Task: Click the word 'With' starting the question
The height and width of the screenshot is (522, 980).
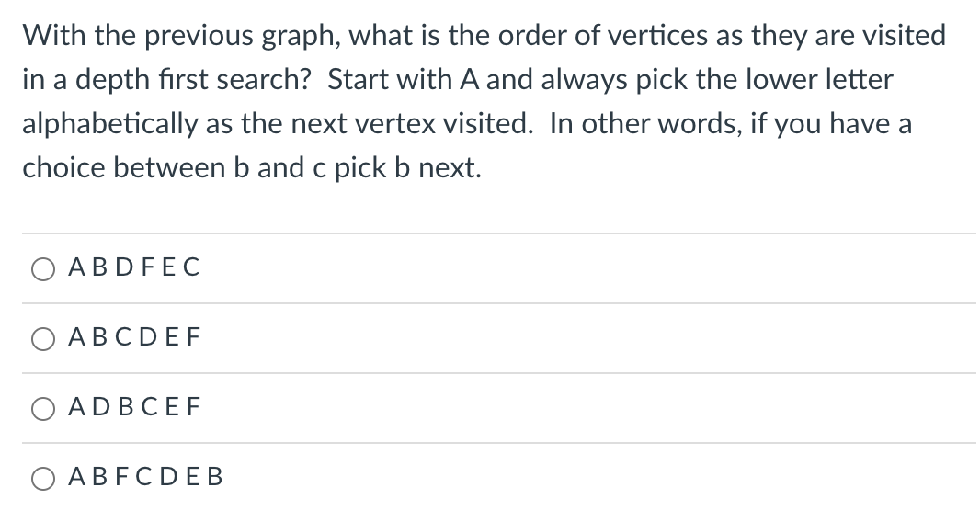Action: [x=53, y=35]
